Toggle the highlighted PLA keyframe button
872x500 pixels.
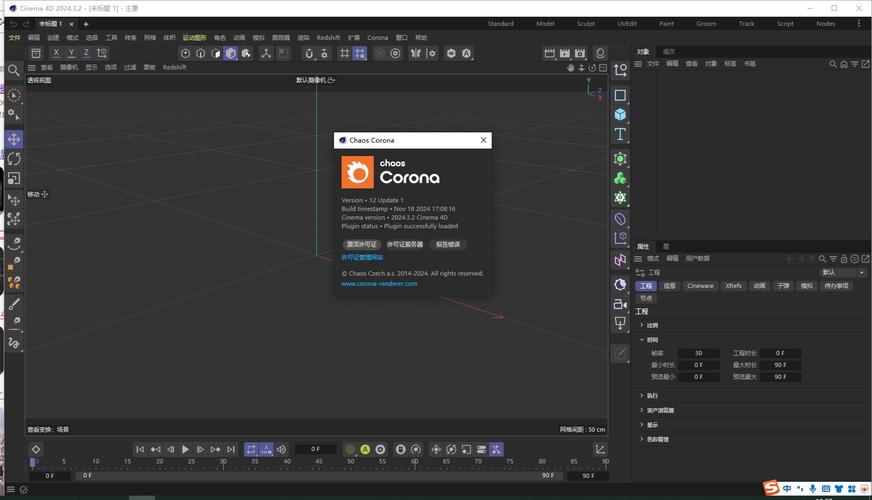click(496, 449)
